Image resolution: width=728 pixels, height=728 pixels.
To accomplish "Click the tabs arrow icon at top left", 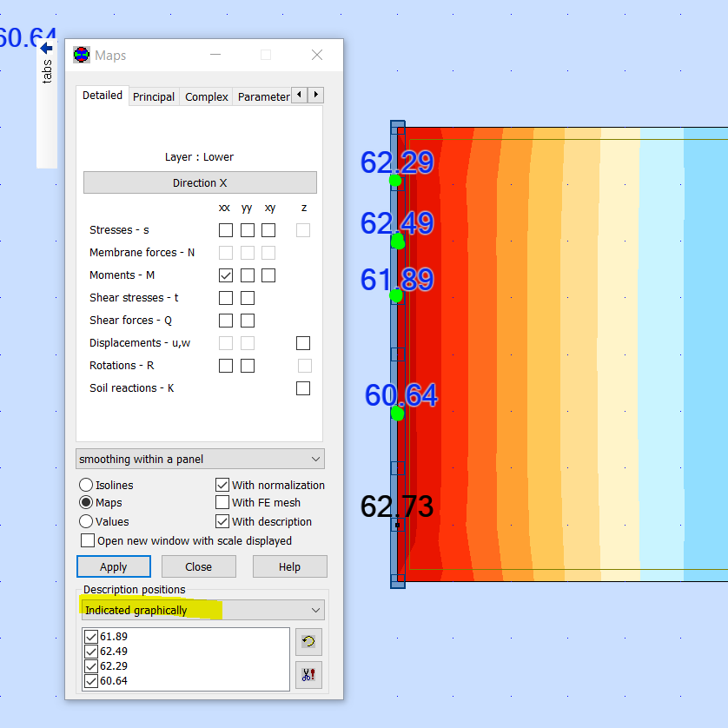I will point(46,50).
